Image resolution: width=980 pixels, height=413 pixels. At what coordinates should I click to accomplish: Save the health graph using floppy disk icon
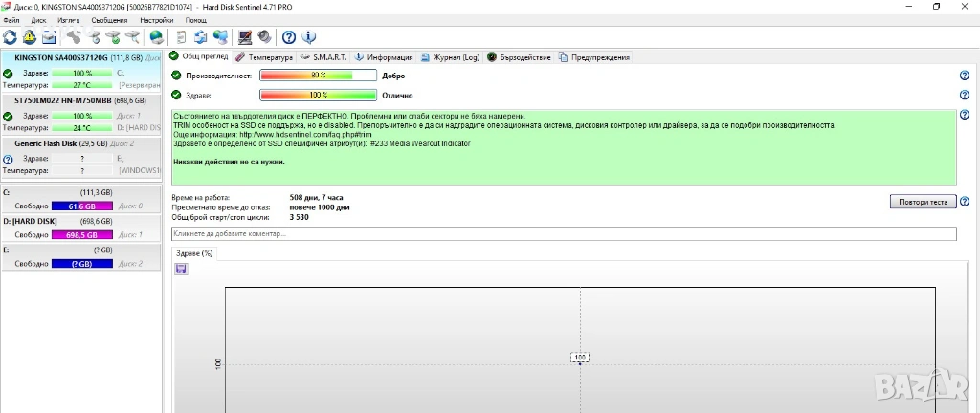182,270
